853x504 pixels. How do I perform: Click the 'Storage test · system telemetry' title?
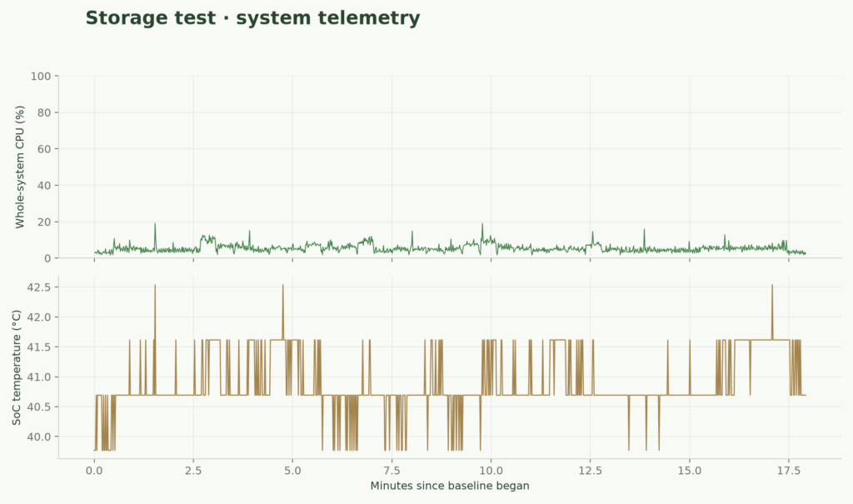click(252, 18)
